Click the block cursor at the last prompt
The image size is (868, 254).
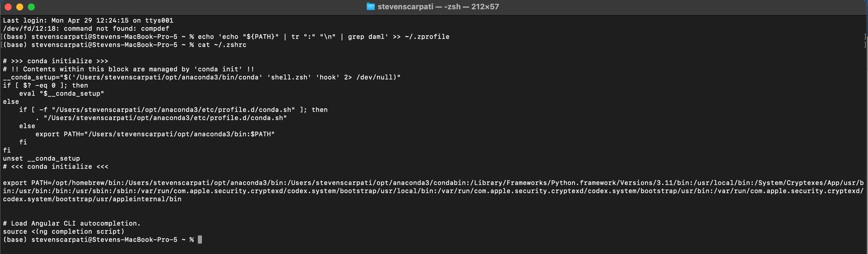[x=200, y=240]
